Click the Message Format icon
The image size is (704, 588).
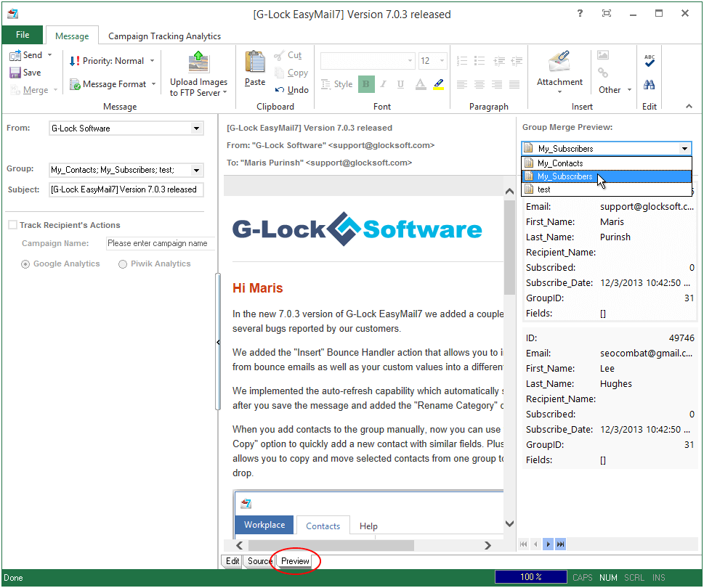[75, 84]
